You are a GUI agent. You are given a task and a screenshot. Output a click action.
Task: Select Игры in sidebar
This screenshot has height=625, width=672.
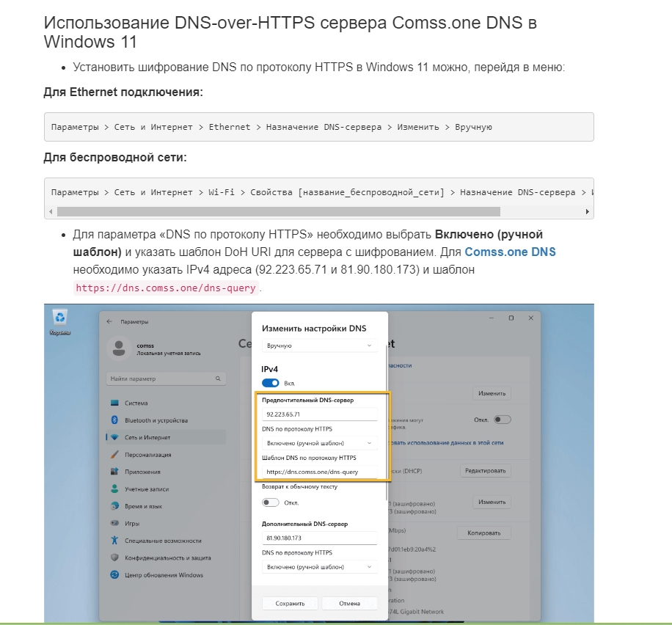tap(166, 523)
